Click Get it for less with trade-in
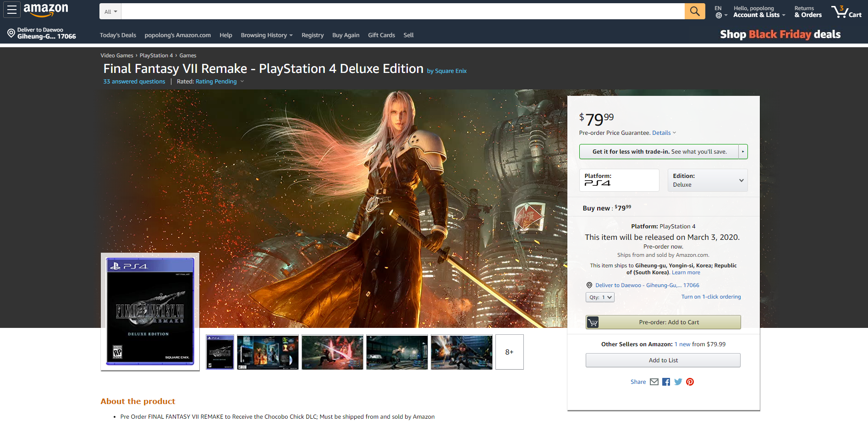 point(659,152)
